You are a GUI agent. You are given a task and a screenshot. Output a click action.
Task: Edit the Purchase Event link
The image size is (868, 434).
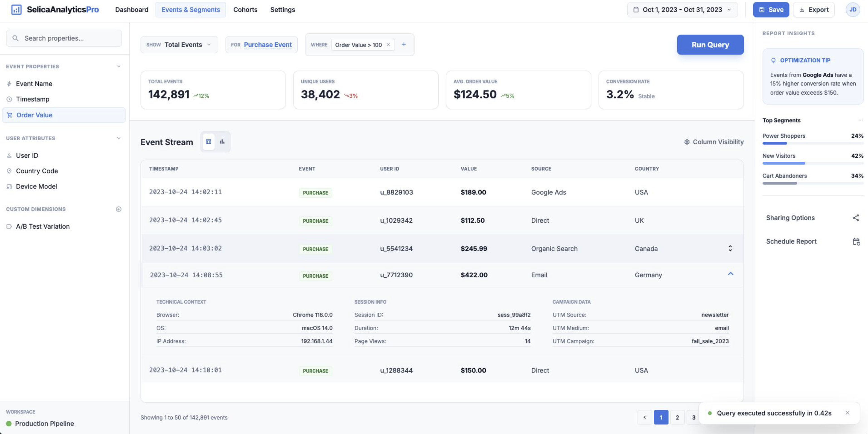click(268, 45)
